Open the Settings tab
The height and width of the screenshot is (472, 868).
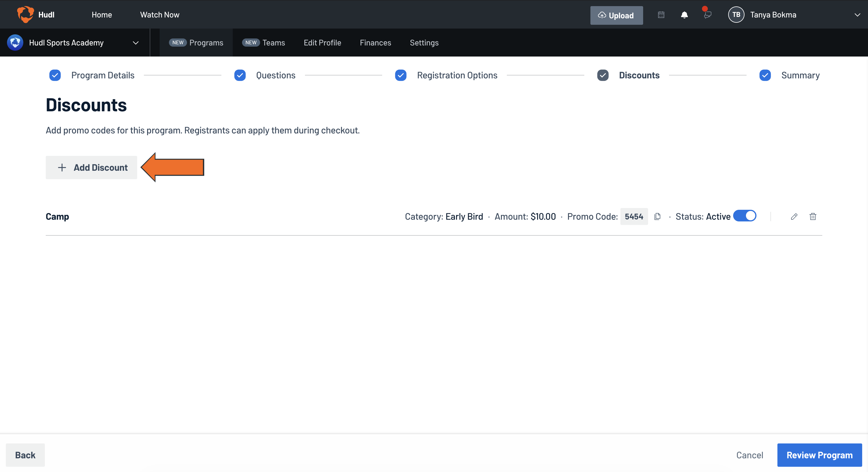point(424,43)
